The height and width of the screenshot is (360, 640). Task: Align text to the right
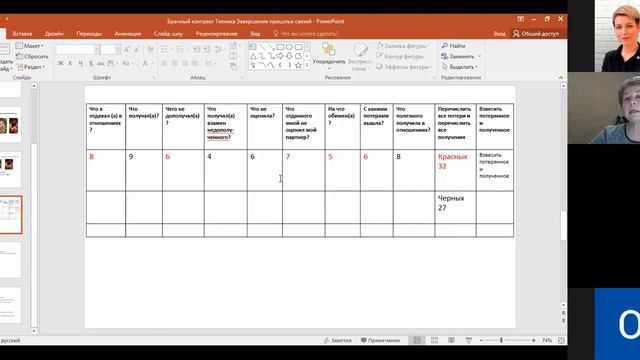pyautogui.click(x=185, y=63)
